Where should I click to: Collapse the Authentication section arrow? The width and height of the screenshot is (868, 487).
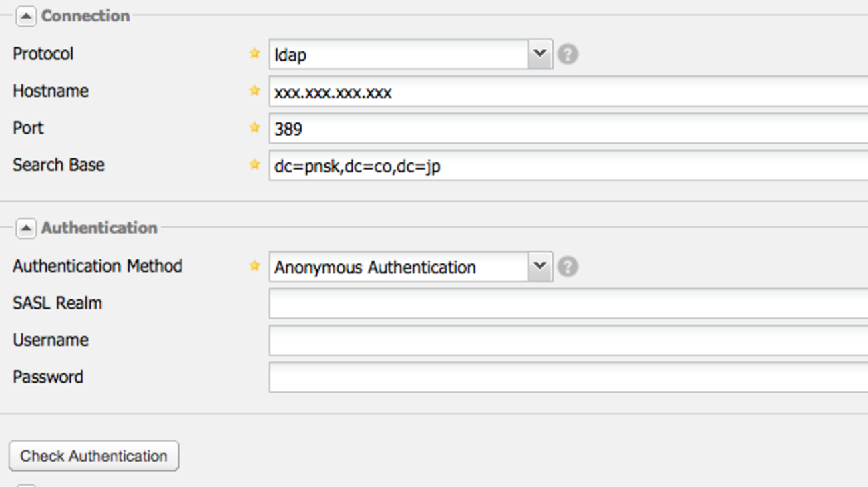[x=25, y=229]
